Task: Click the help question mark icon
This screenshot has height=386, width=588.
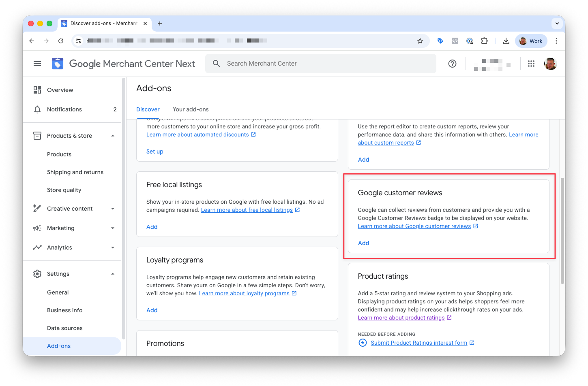Action: pos(452,64)
